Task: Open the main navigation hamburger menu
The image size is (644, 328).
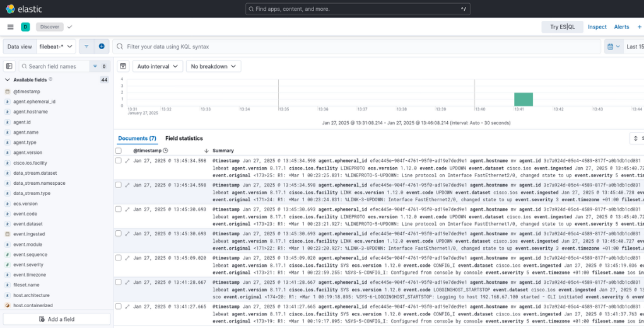Action: coord(10,27)
